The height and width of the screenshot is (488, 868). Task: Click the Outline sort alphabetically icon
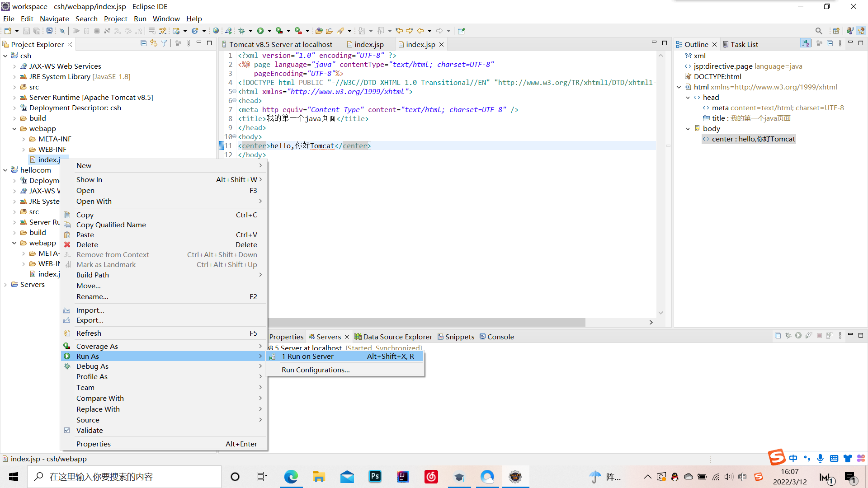coord(805,43)
